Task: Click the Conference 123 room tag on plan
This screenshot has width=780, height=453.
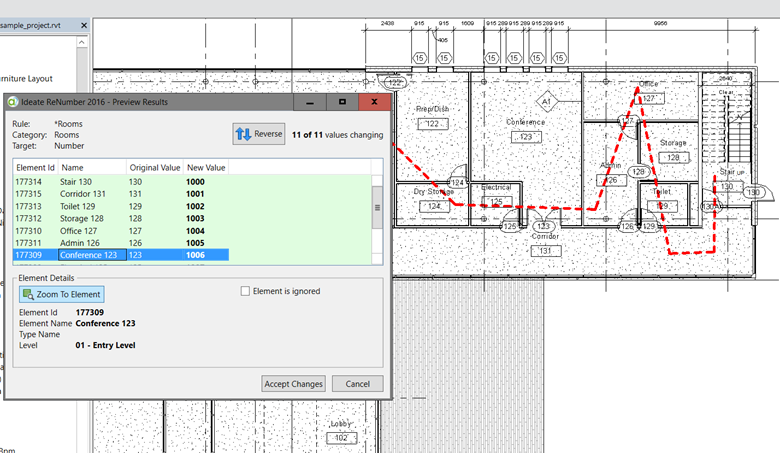Action: tap(526, 137)
